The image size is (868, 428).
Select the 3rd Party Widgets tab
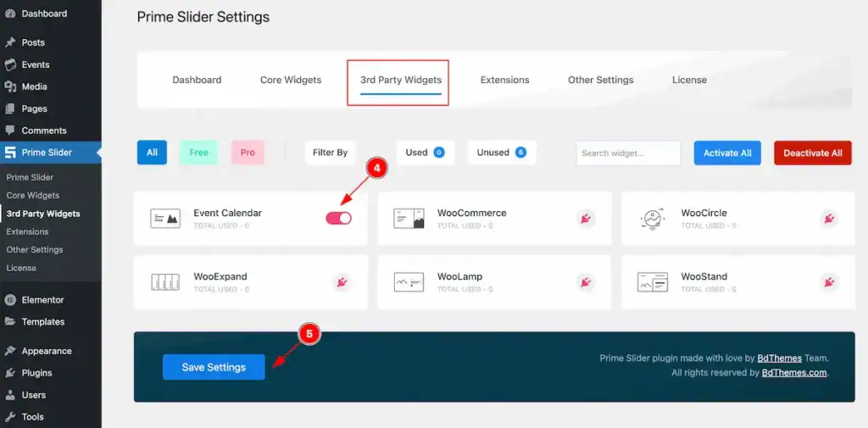coord(401,80)
